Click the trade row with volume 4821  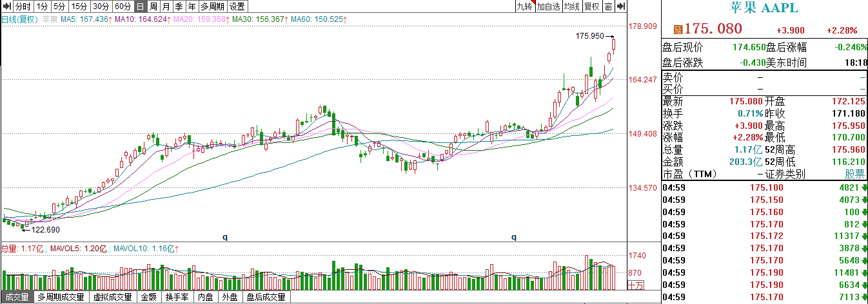(765, 187)
